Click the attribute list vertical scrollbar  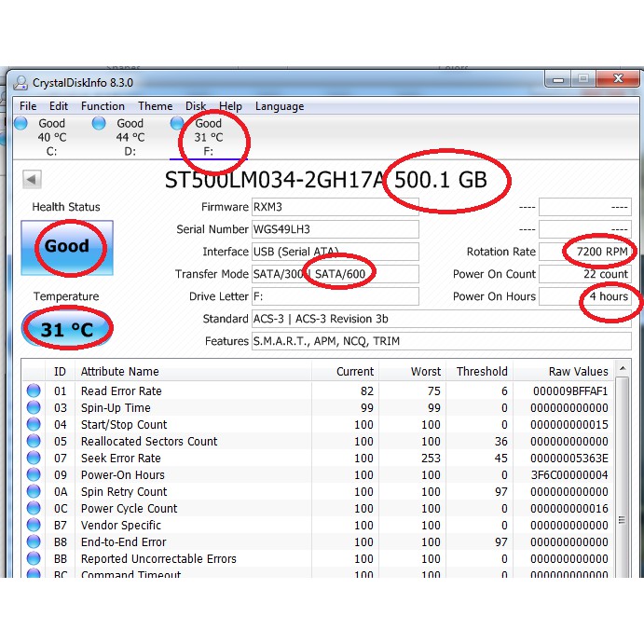[622, 466]
